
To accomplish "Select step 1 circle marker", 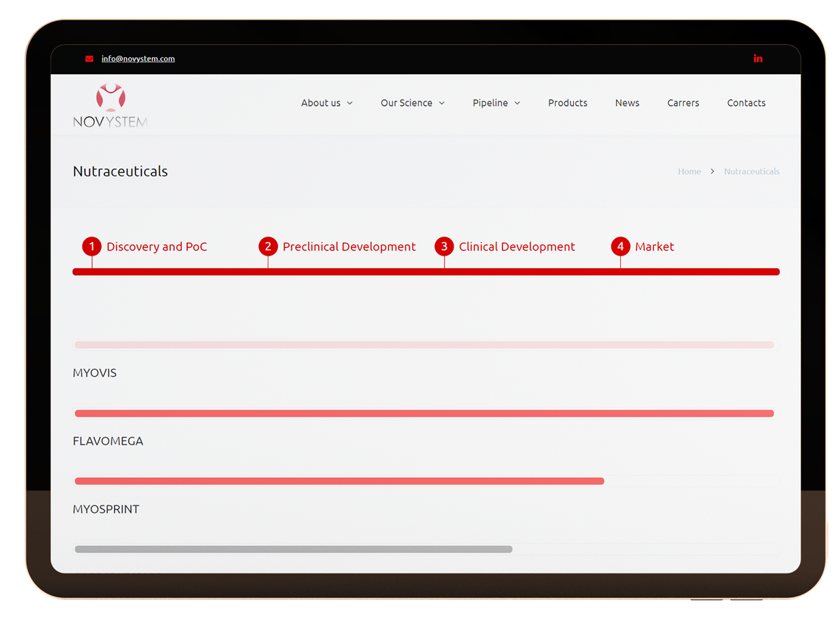I will coord(92,246).
